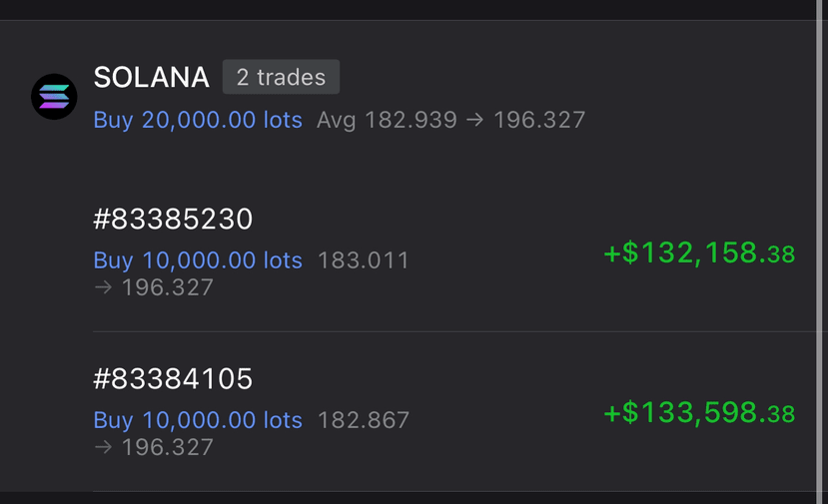Click the Avg 182.939 price label
This screenshot has height=504, width=828.
[387, 120]
